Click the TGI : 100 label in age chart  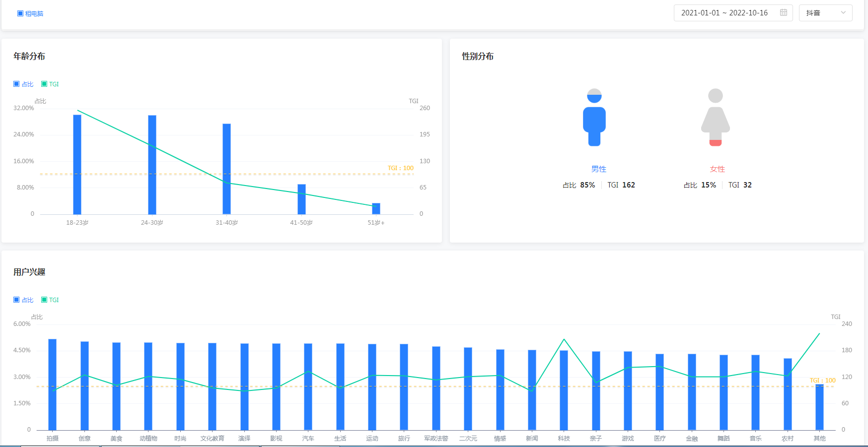[400, 168]
